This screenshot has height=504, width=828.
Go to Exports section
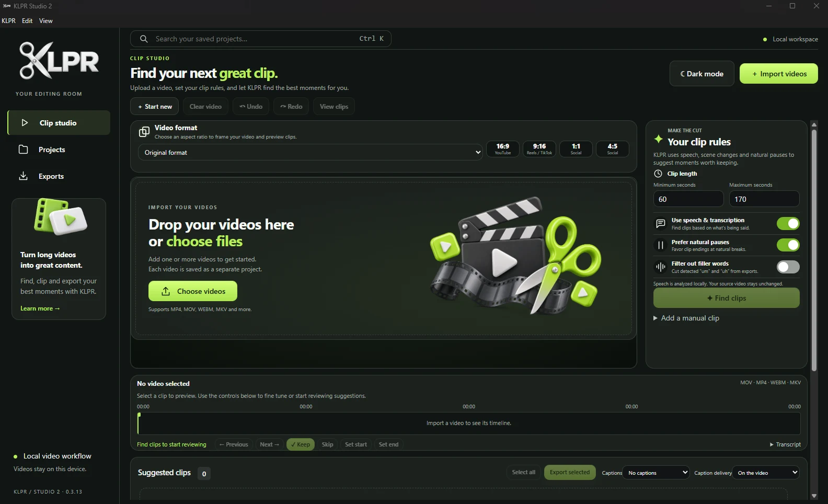pos(59,176)
